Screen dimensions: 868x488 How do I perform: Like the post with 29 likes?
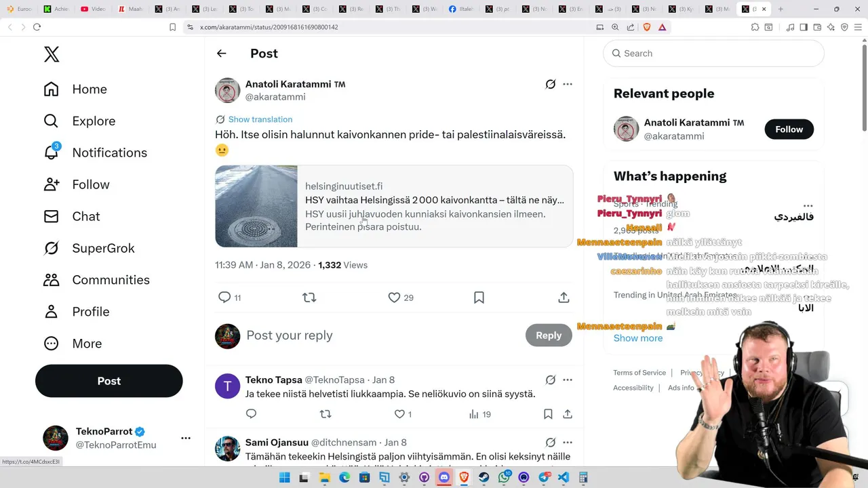[x=394, y=297]
